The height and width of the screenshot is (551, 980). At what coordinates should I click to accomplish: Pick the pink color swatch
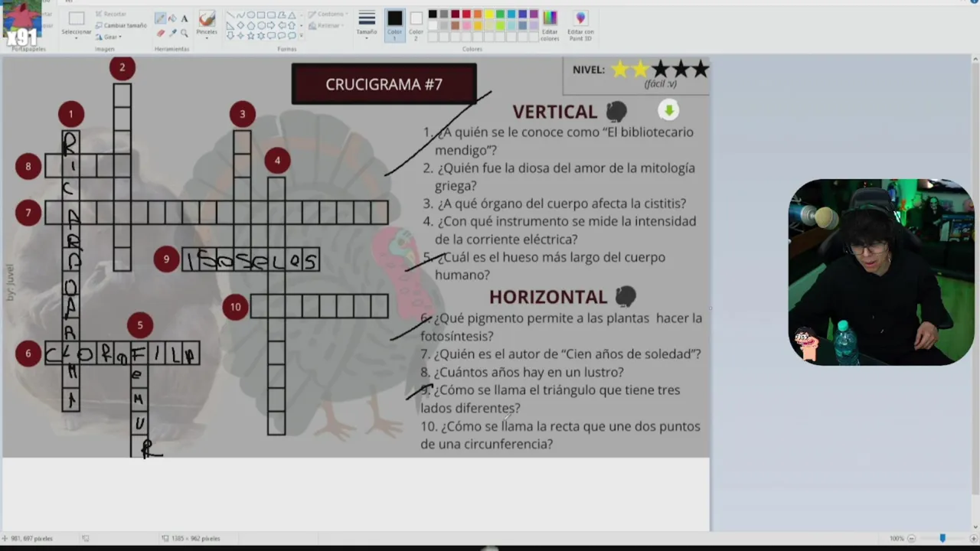466,25
